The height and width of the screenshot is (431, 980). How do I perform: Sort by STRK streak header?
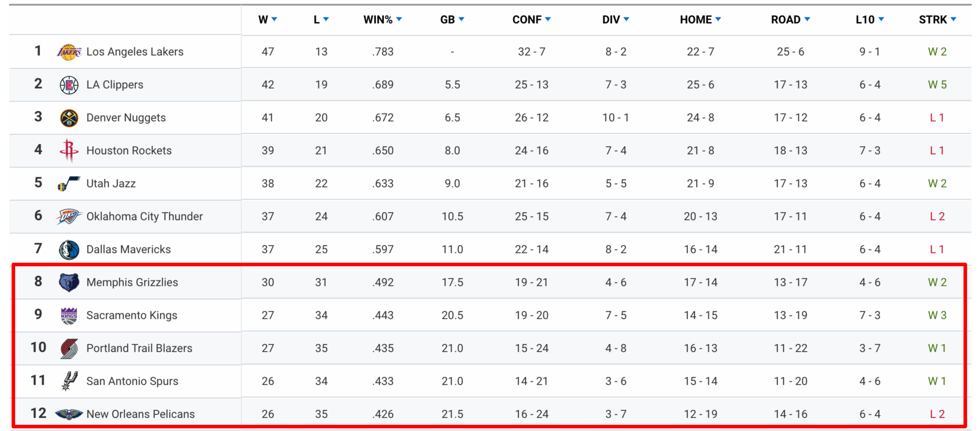click(x=937, y=20)
